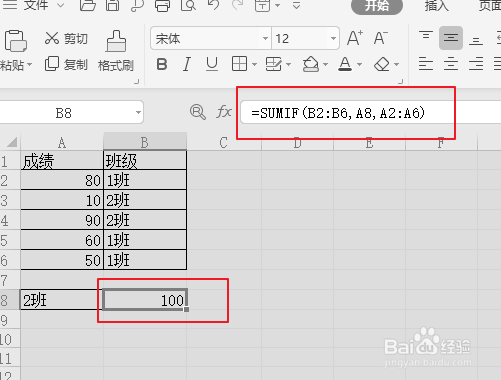This screenshot has width=501, height=380.
Task: Open the quick access customize dropdown
Action: coord(296,5)
